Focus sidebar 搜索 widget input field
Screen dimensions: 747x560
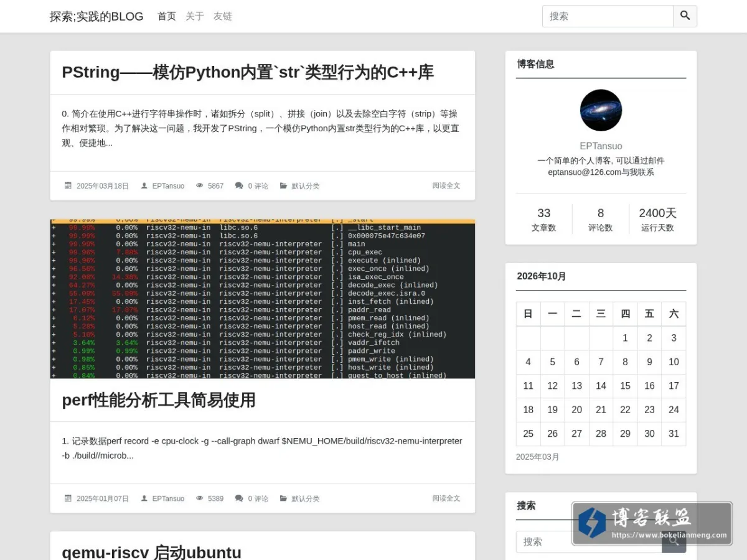pos(589,542)
